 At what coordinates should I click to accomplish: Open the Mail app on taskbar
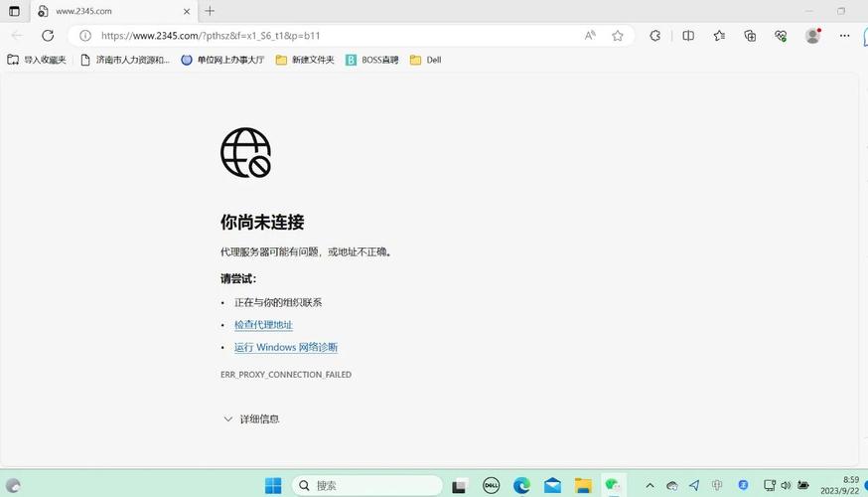point(552,486)
